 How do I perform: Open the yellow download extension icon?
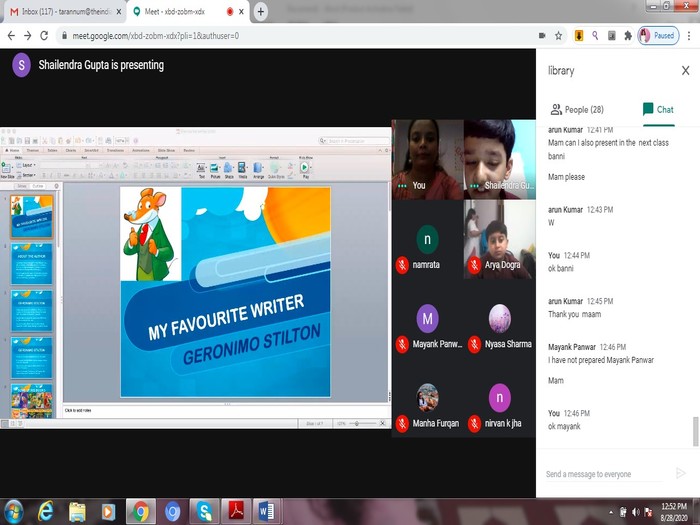click(x=579, y=36)
